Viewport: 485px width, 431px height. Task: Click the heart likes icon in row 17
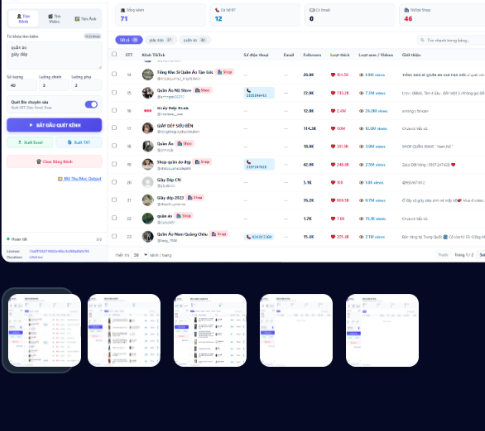tap(333, 128)
